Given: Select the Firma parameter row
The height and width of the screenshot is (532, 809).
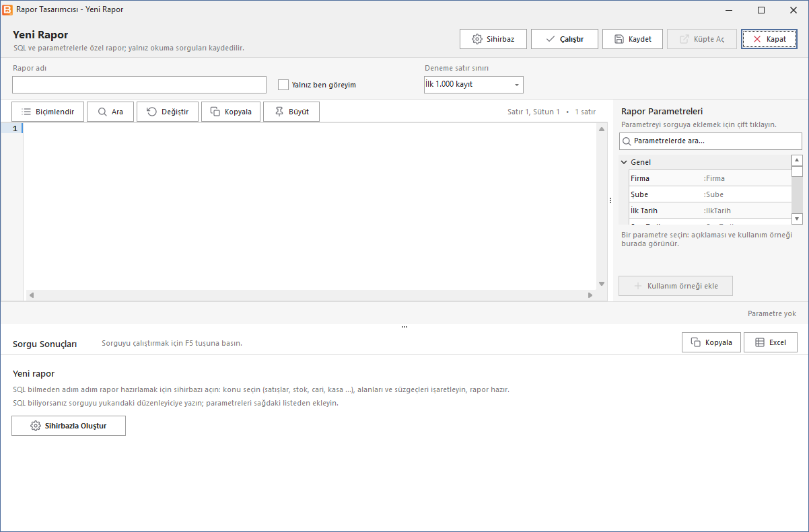Looking at the screenshot, I should (x=710, y=178).
